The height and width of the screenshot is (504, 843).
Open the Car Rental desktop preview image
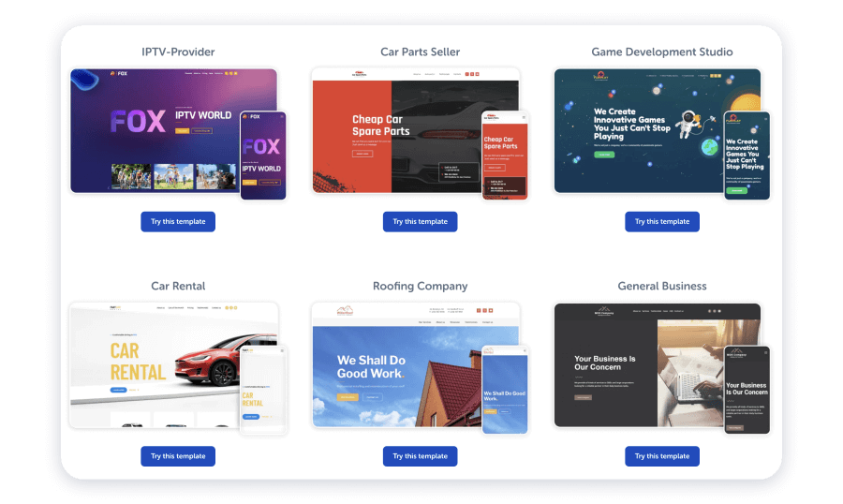pos(155,365)
